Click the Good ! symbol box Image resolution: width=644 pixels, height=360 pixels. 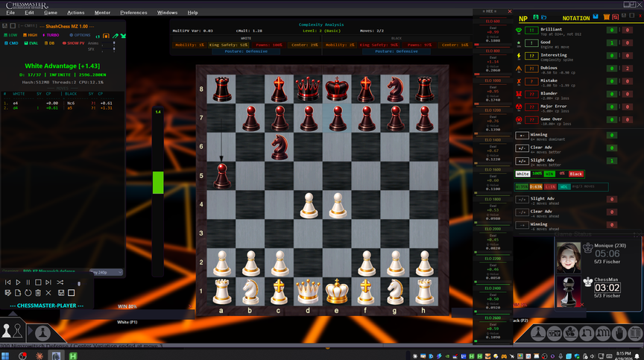coord(531,43)
